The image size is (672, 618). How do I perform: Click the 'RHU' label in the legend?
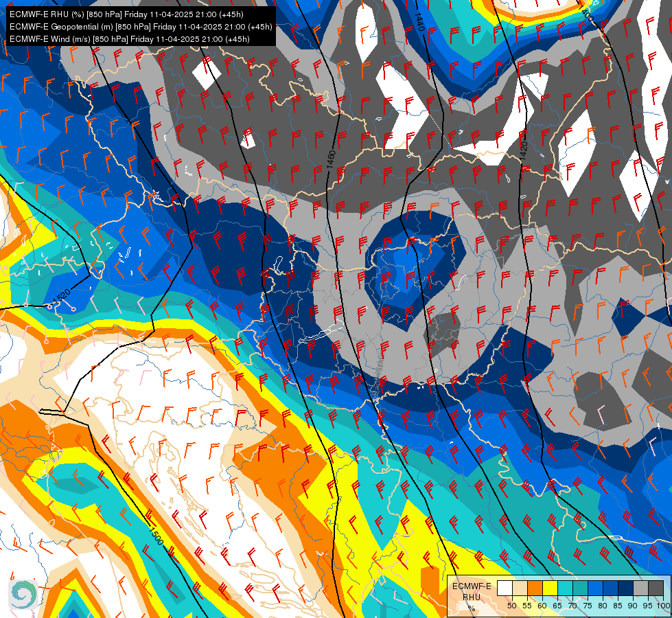point(472,597)
